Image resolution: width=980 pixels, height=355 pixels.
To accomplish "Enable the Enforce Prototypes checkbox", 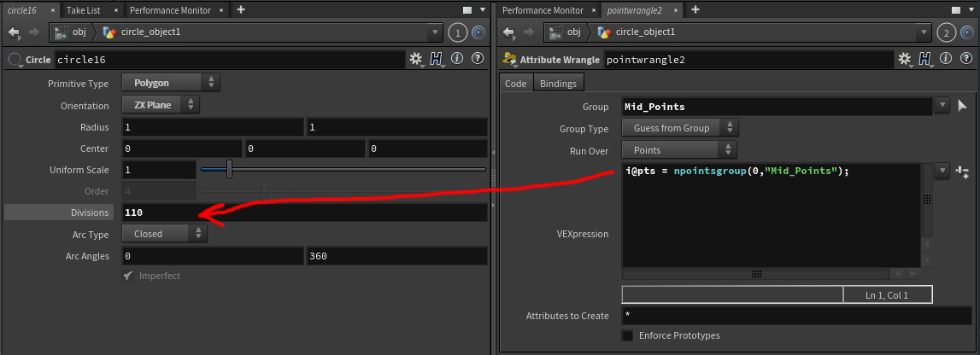I will tap(627, 335).
